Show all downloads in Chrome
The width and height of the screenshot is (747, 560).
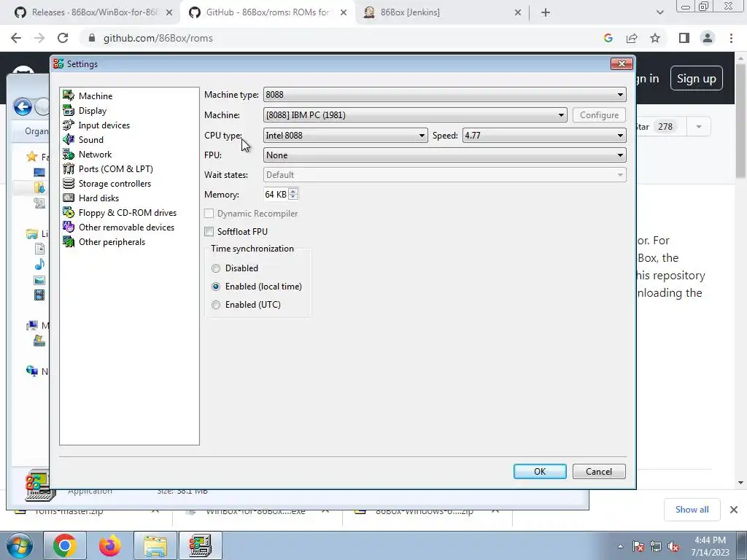(692, 510)
